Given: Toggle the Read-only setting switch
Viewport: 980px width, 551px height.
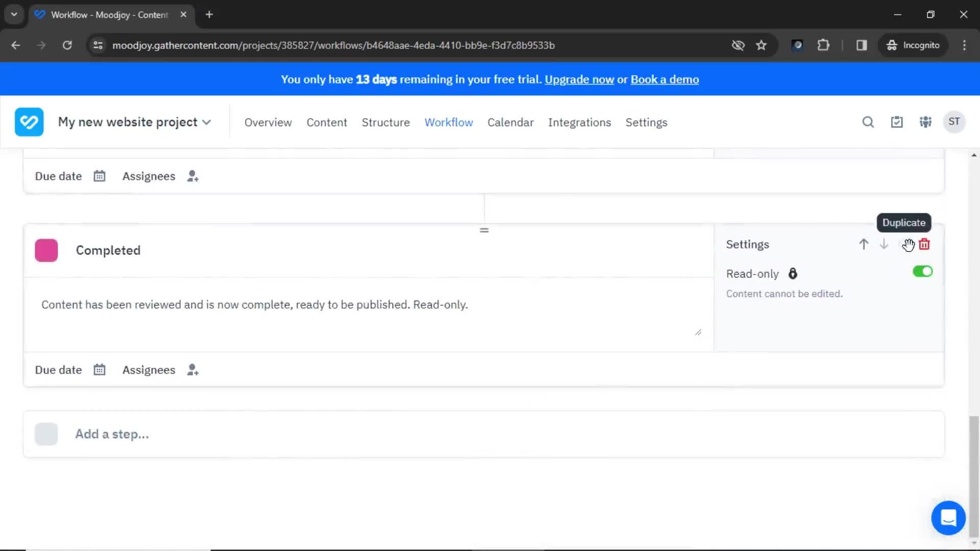Looking at the screenshot, I should point(923,271).
